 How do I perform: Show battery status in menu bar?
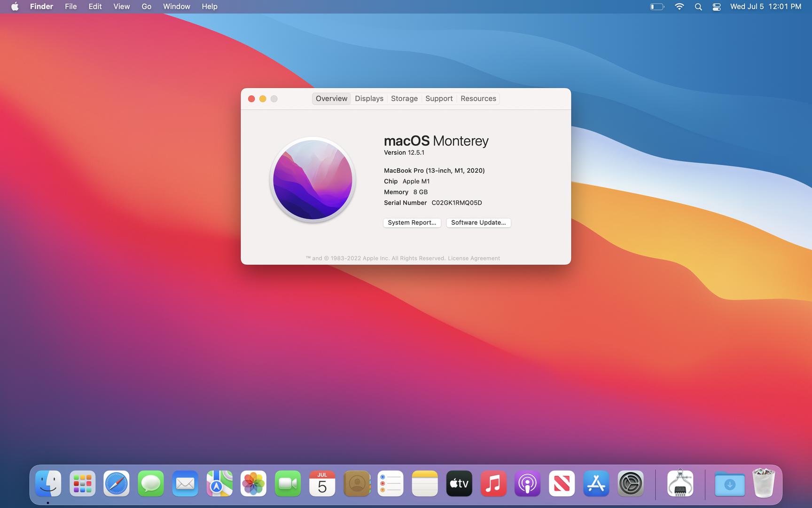[x=657, y=7]
